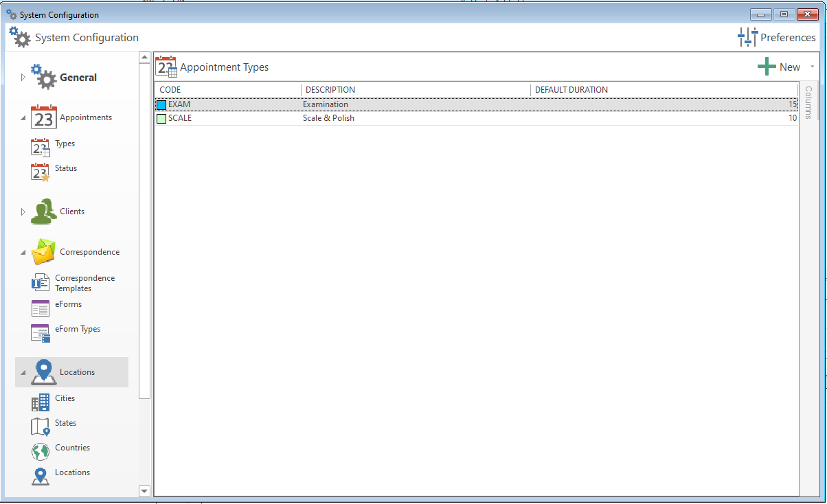Click the green SCALE color swatch
827x504 pixels.
[x=161, y=119]
